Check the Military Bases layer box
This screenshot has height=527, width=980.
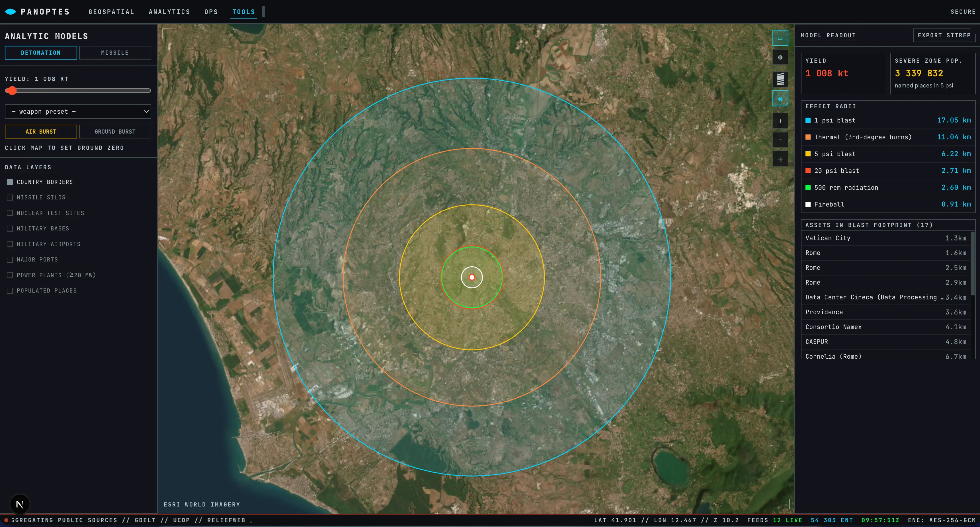(10, 229)
